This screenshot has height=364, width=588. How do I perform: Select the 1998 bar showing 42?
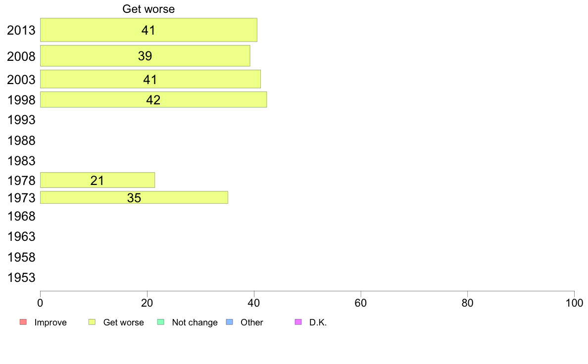click(153, 100)
